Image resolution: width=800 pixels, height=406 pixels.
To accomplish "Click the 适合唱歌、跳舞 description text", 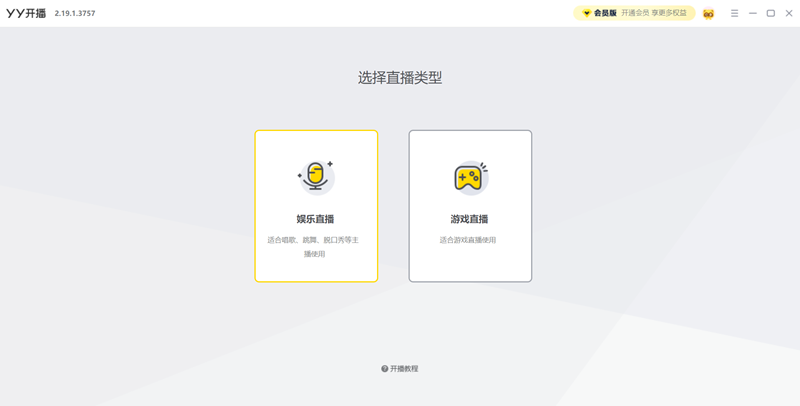I will pyautogui.click(x=313, y=247).
